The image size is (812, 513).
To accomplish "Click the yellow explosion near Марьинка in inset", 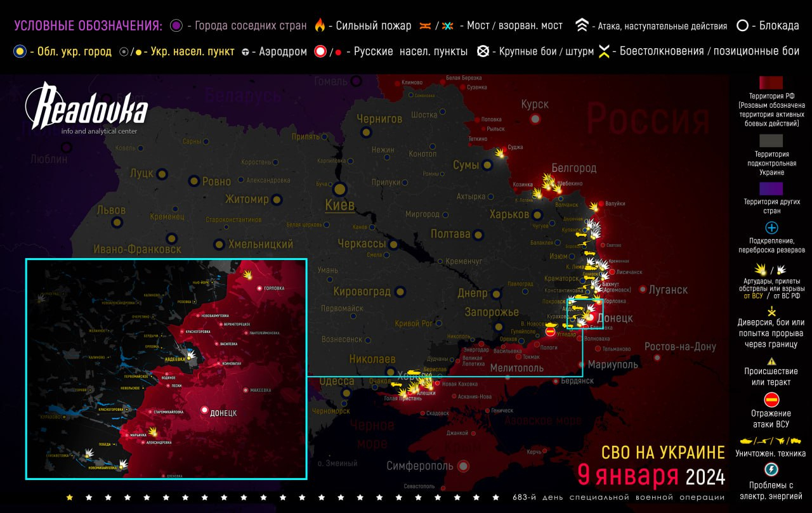I will pyautogui.click(x=153, y=431).
